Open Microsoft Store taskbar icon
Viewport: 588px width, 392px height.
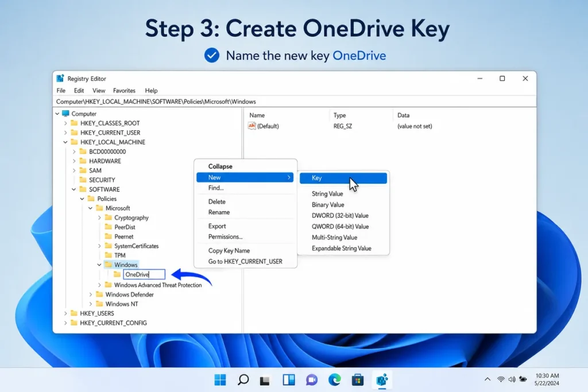click(357, 380)
